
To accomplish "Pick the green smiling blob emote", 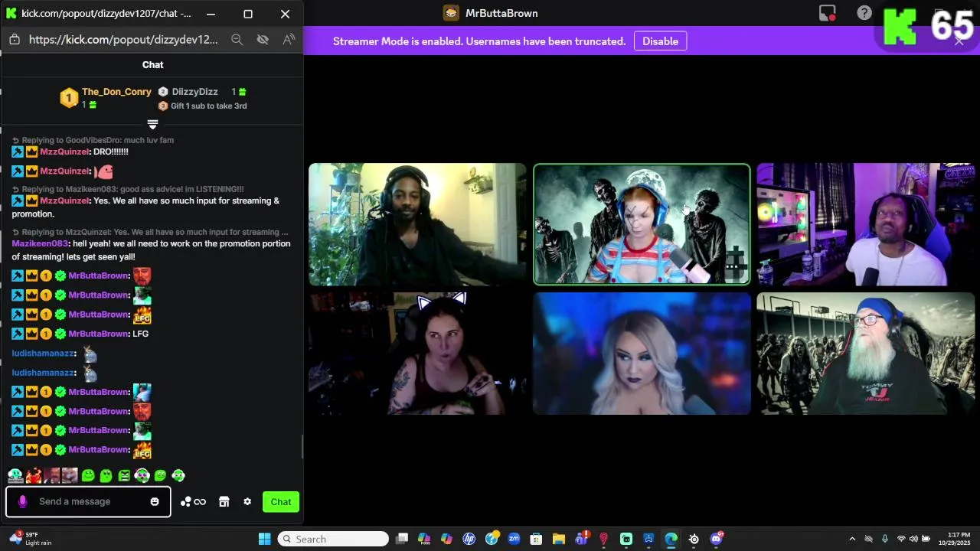I will click(88, 476).
